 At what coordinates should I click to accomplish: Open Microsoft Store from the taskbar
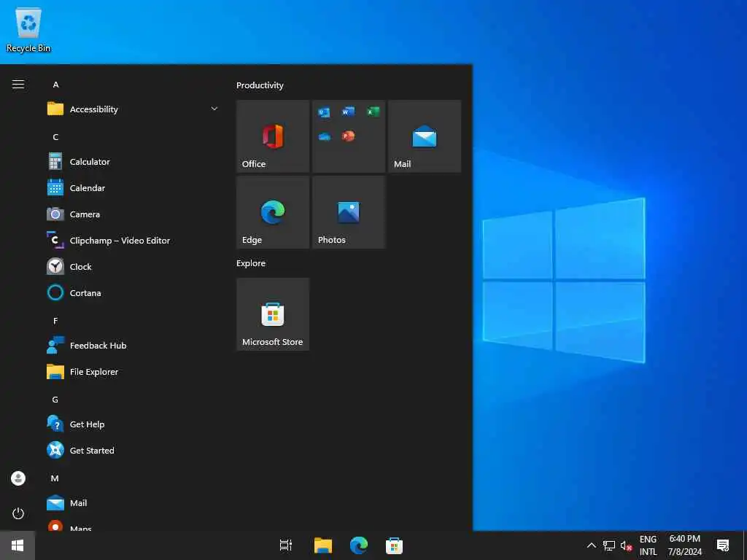pos(394,545)
